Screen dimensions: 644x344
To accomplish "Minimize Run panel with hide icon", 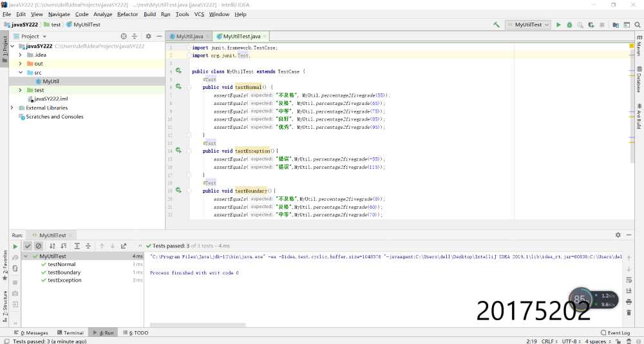I will pyautogui.click(x=629, y=234).
